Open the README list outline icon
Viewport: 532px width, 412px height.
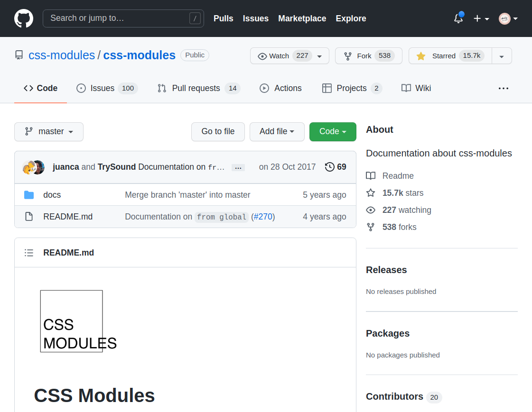click(x=29, y=253)
